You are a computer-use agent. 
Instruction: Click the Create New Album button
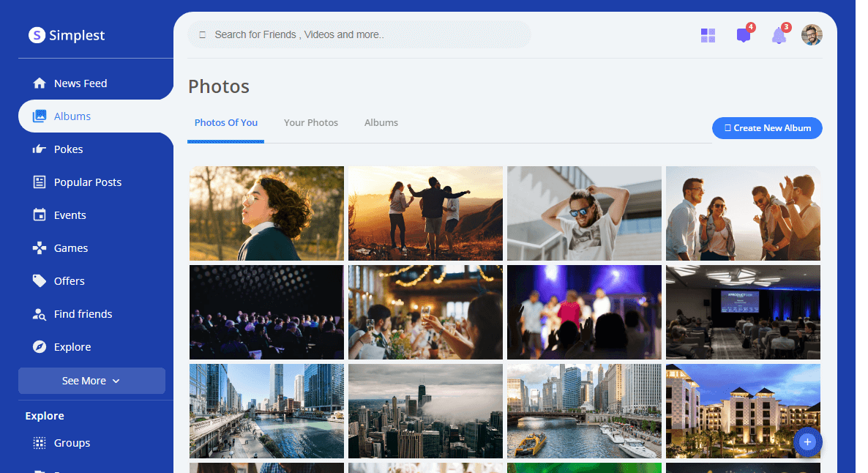click(x=767, y=128)
